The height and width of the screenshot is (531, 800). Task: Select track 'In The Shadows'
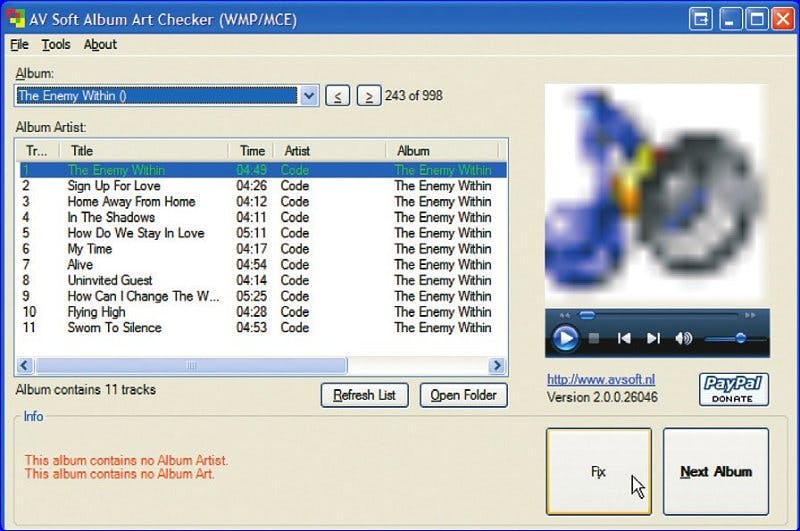click(x=263, y=217)
